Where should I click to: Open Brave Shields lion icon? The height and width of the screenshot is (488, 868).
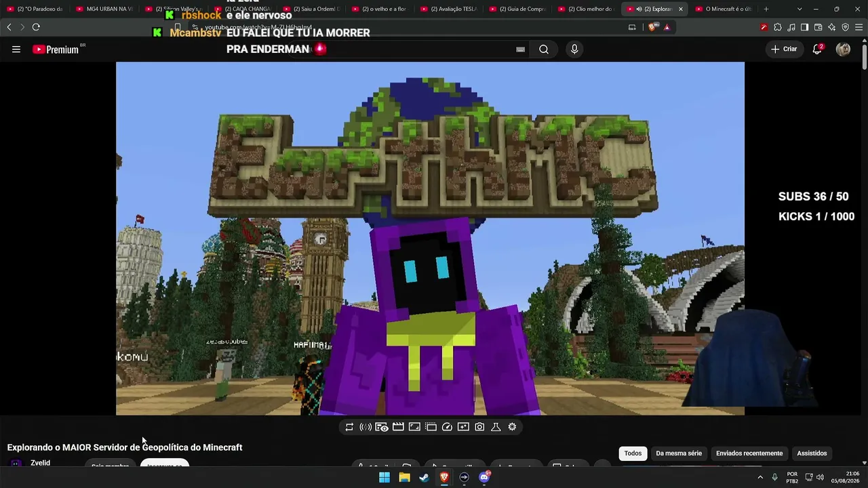tap(653, 27)
